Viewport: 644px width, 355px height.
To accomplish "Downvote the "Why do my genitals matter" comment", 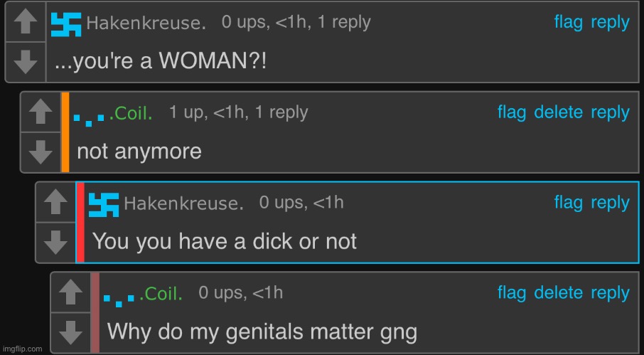I will [70, 332].
